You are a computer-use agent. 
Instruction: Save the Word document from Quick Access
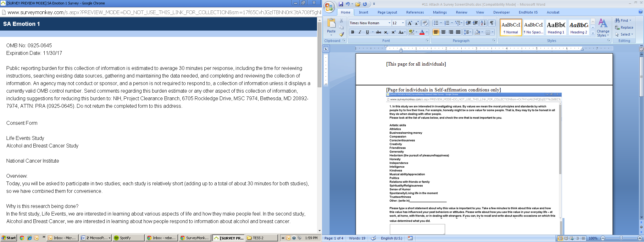(341, 4)
